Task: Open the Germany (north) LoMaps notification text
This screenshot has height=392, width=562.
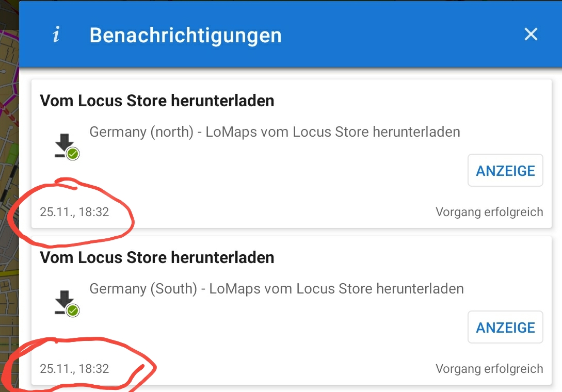Action: [275, 132]
